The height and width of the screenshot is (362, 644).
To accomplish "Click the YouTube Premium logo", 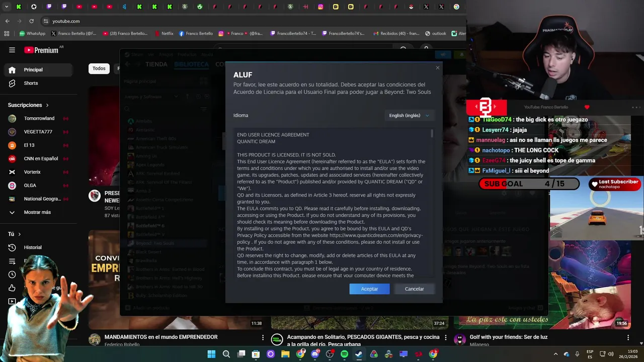I will [41, 50].
